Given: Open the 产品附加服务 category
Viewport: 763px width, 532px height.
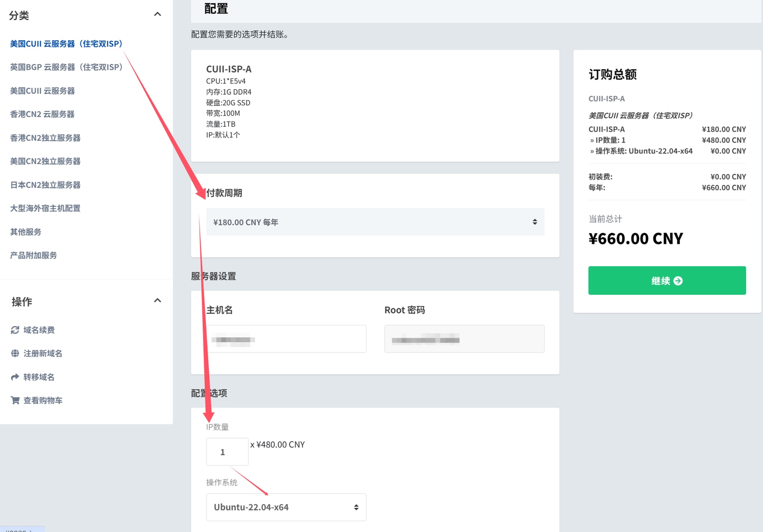Looking at the screenshot, I should 34,256.
